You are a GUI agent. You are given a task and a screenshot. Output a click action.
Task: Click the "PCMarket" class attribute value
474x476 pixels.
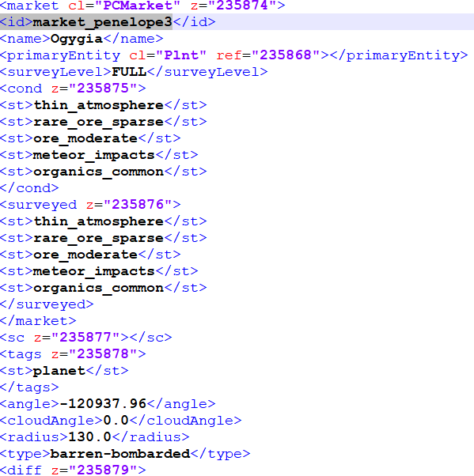(138, 6)
